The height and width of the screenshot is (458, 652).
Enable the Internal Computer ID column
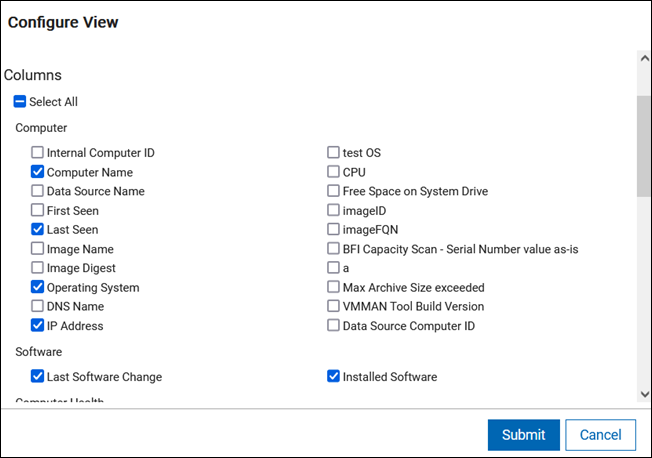(38, 153)
